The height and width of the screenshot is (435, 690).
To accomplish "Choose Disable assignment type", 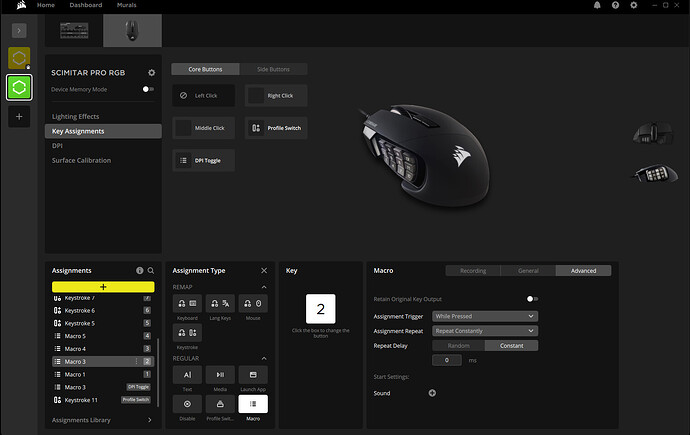I will point(187,404).
